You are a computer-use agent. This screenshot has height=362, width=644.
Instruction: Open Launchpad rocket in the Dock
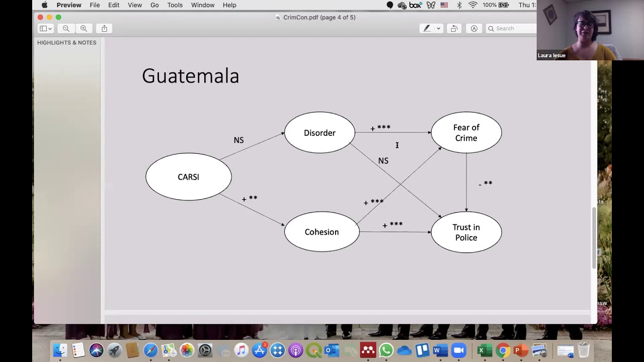(114, 350)
